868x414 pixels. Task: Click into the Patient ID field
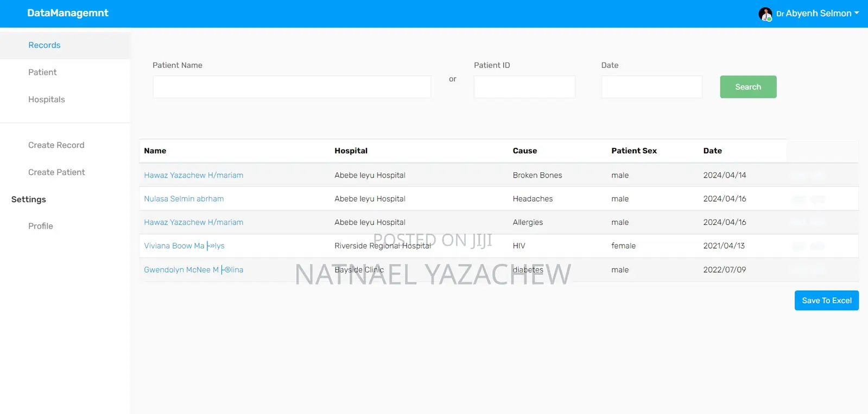coord(524,87)
